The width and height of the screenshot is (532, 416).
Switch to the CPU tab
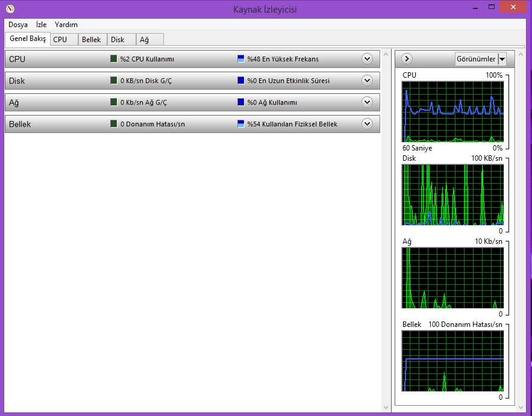coord(64,39)
